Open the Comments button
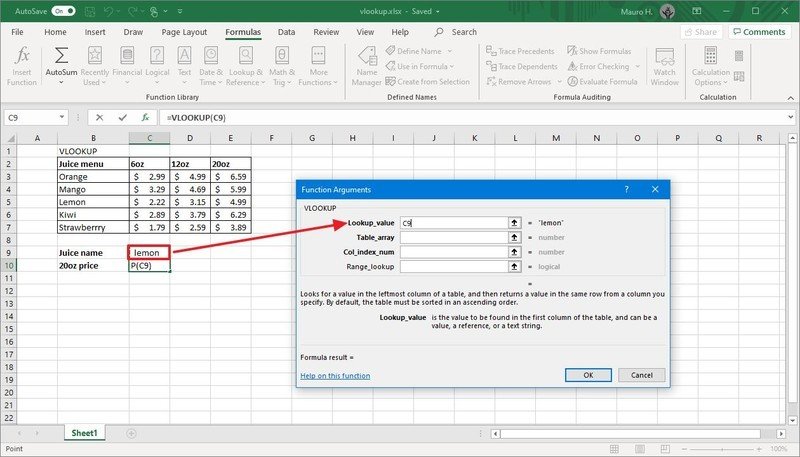800x457 pixels. point(759,32)
